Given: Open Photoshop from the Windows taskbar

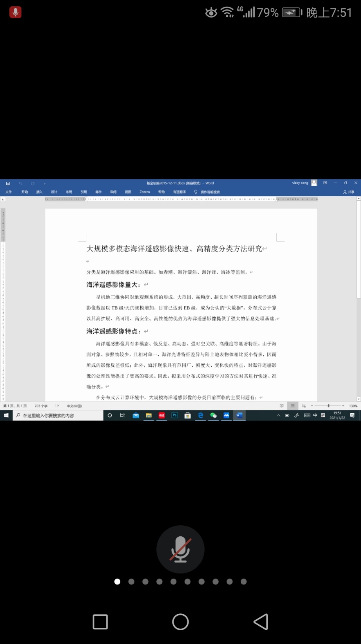Looking at the screenshot, I should point(174,415).
